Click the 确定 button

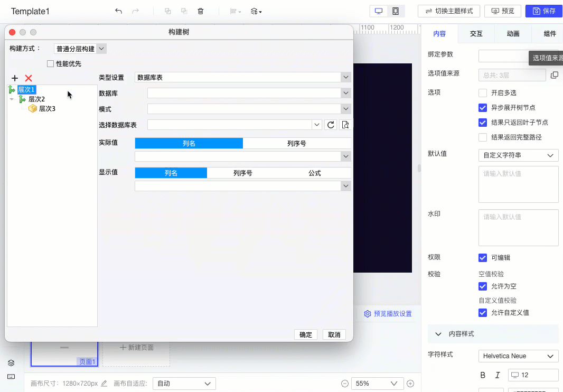click(306, 334)
